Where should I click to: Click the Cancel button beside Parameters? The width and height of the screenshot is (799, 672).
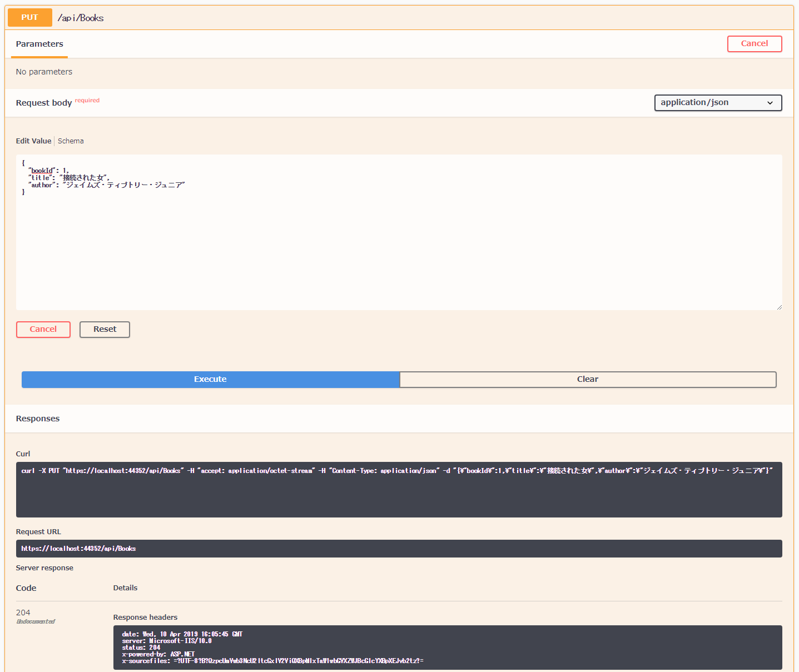tap(755, 44)
